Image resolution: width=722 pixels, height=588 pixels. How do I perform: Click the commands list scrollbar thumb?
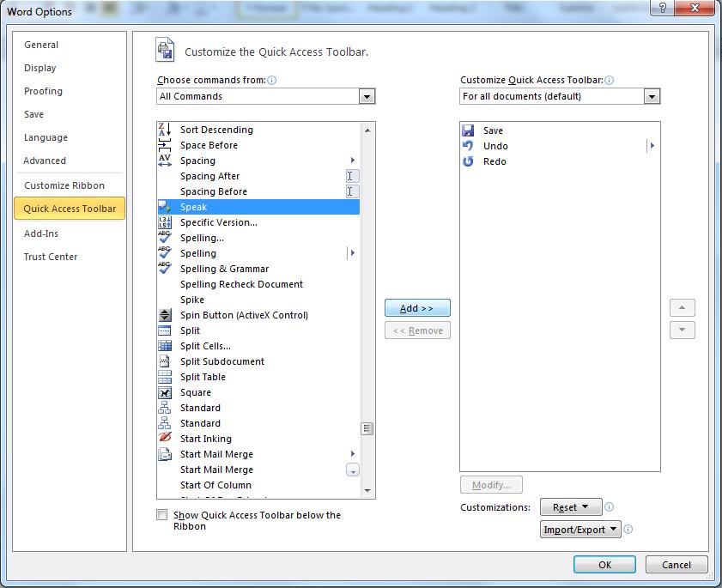click(x=367, y=428)
